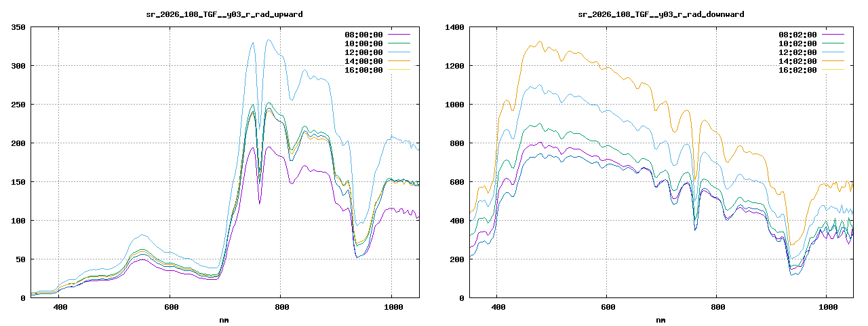Click the upward radiance chart title
Viewport: 868px width, 326px height.
(224, 14)
